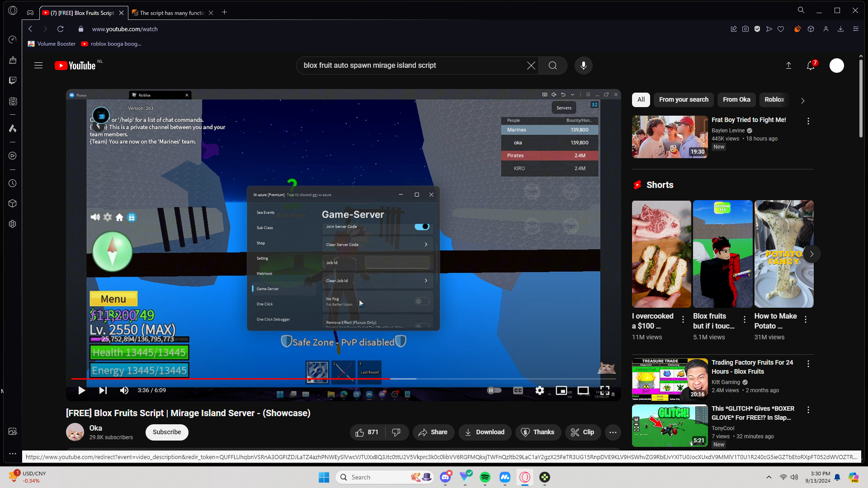Viewport: 868px width, 488px height.
Task: Dislike the Blox Fruits video
Action: (396, 432)
